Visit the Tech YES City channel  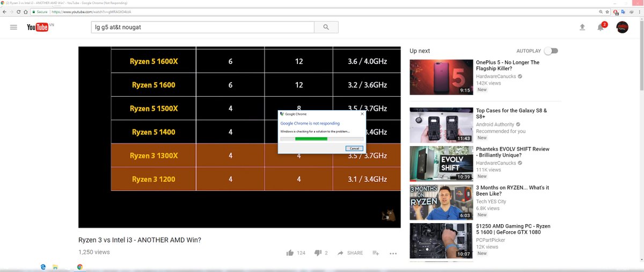pyautogui.click(x=491, y=202)
